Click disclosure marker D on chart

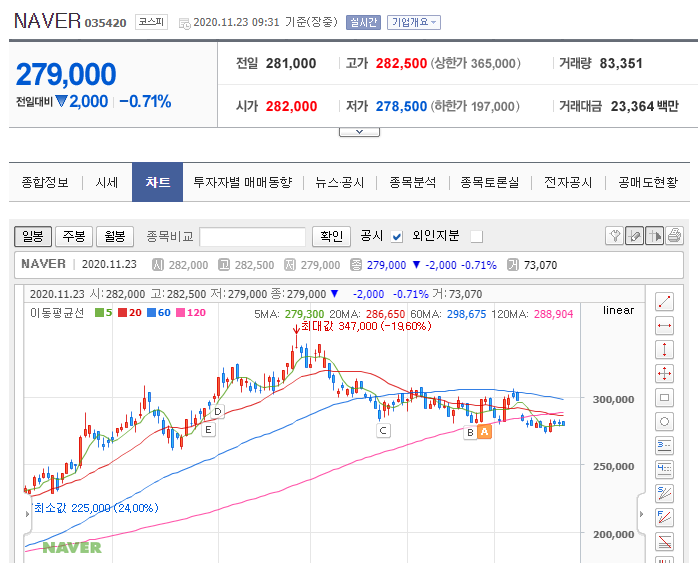(x=218, y=412)
